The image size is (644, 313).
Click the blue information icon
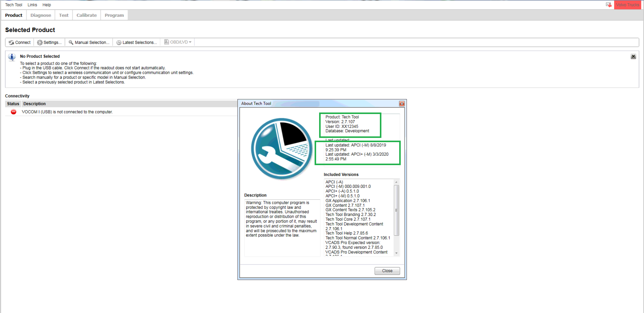12,57
